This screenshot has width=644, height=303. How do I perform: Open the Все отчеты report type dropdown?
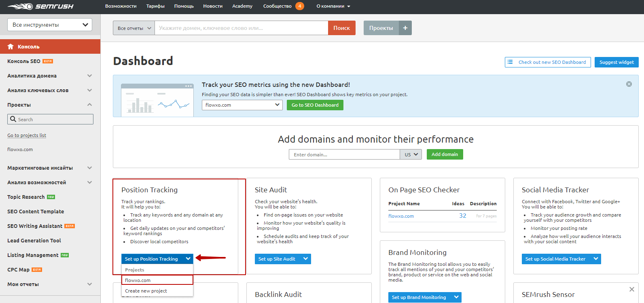coord(134,28)
